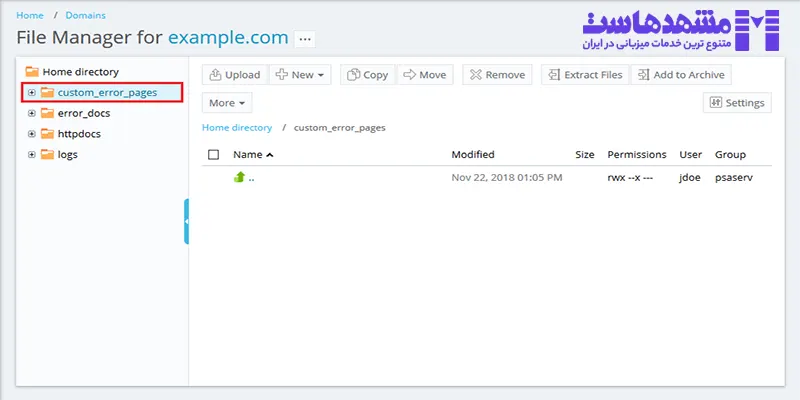Open the Settings panel
The width and height of the screenshot is (800, 400).
(736, 103)
